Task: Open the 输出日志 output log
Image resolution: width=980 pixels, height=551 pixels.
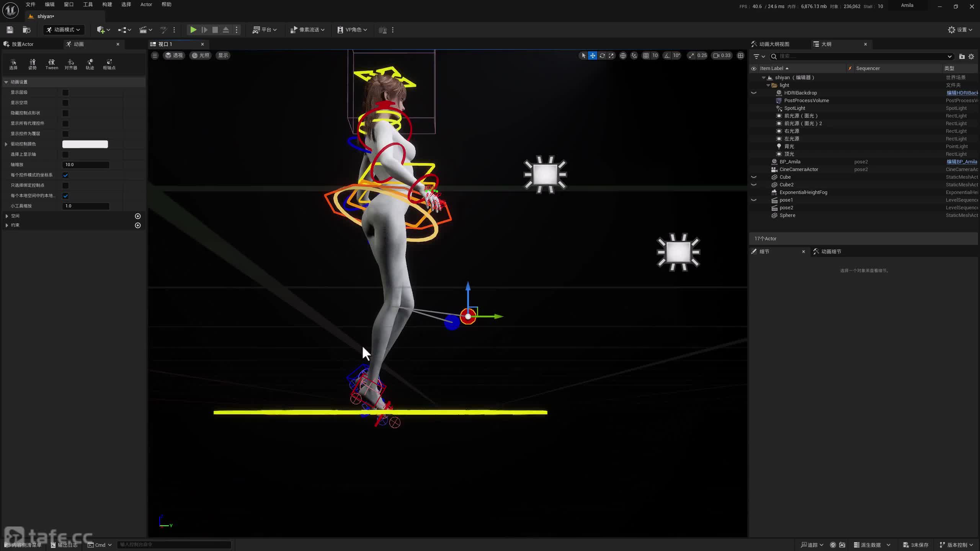Action: click(x=64, y=545)
